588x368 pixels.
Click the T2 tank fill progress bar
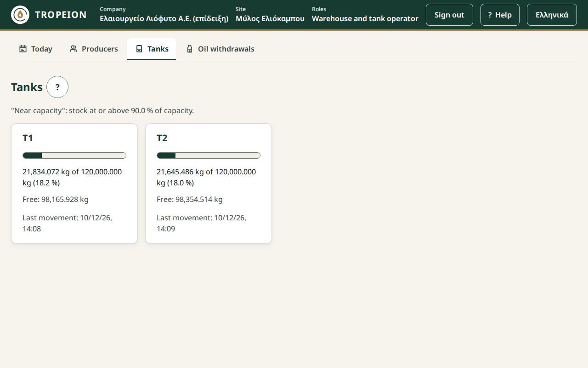click(209, 155)
